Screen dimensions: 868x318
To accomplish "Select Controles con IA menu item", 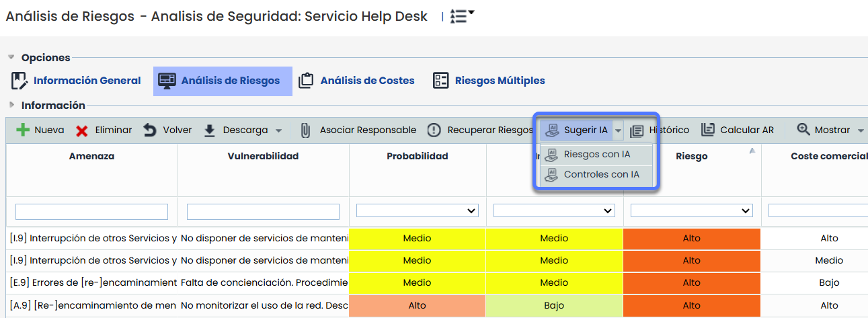I will tap(601, 175).
